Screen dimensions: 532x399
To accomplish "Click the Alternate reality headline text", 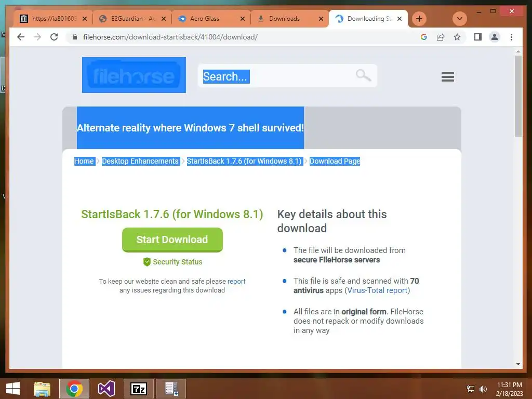I will [x=190, y=128].
